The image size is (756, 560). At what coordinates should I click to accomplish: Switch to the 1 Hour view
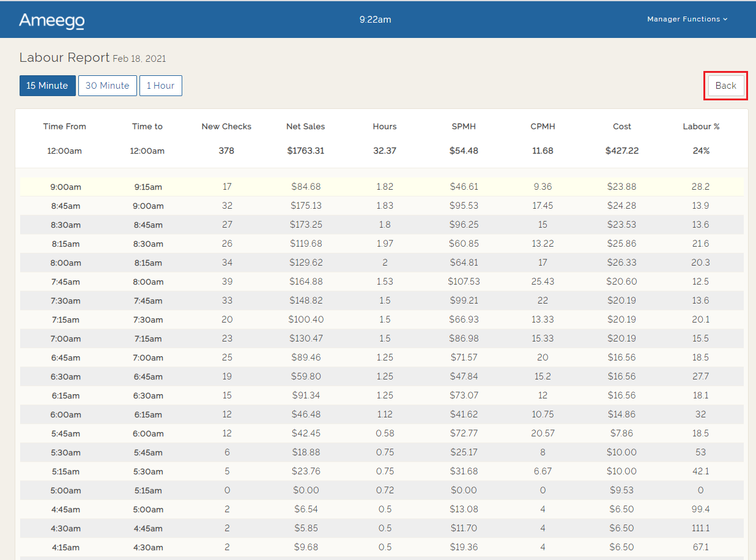[x=160, y=85]
